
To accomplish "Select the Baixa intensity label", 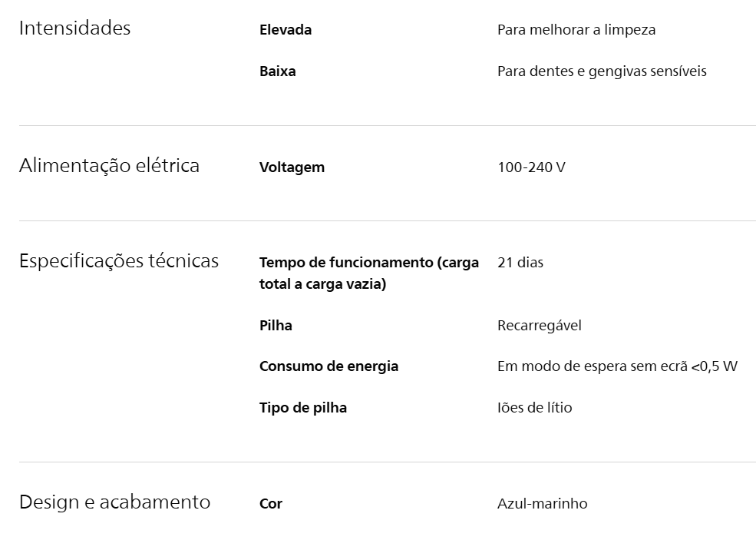I will click(277, 71).
